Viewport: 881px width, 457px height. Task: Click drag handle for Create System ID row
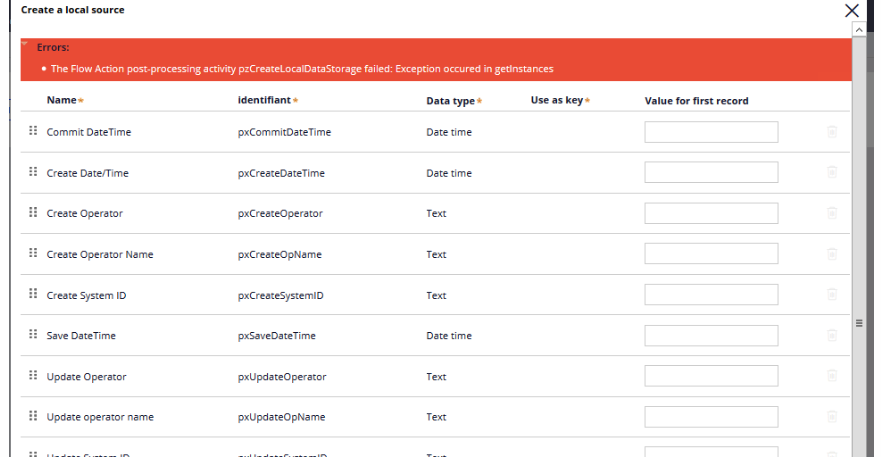[33, 293]
